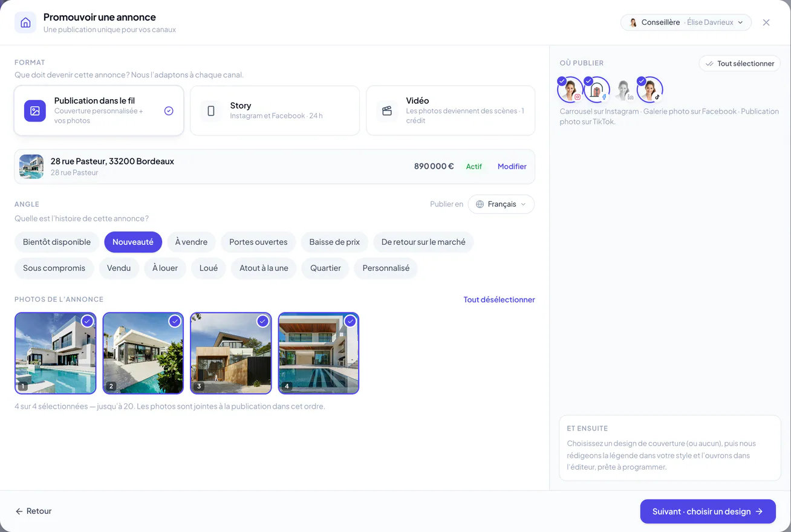This screenshot has height=532, width=791.
Task: Close the Promouvoir une annonce dialog
Action: pyautogui.click(x=766, y=22)
